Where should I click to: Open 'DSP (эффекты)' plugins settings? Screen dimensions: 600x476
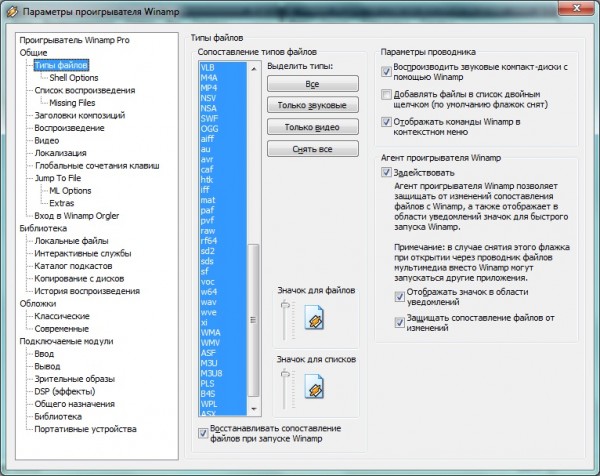65,391
